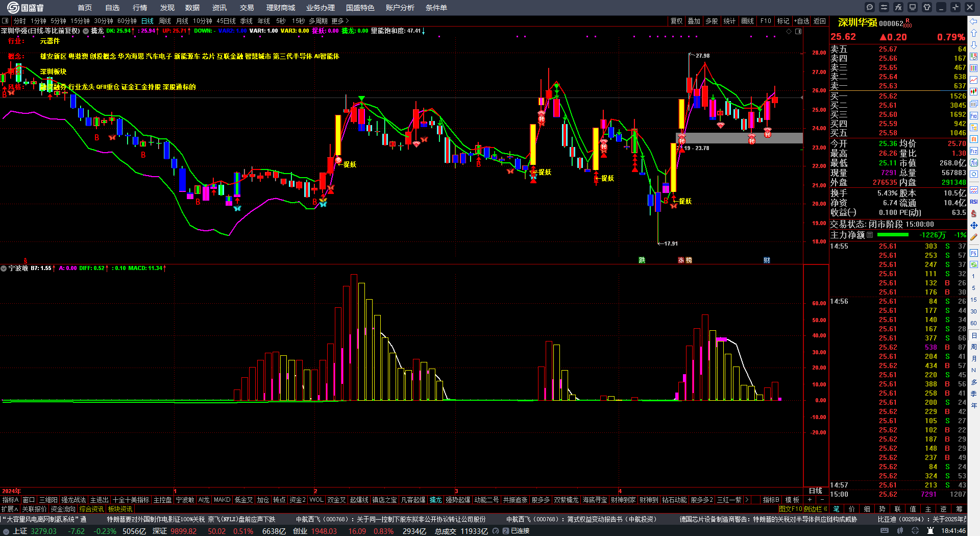
Task: Expand the 更多 periods dropdown
Action: point(340,21)
